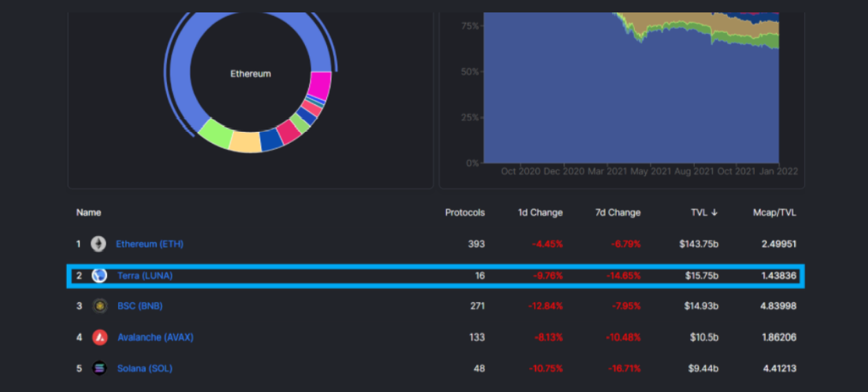The image size is (868, 392).
Task: Click Avalanche's TVL value $10.5b
Action: 703,337
